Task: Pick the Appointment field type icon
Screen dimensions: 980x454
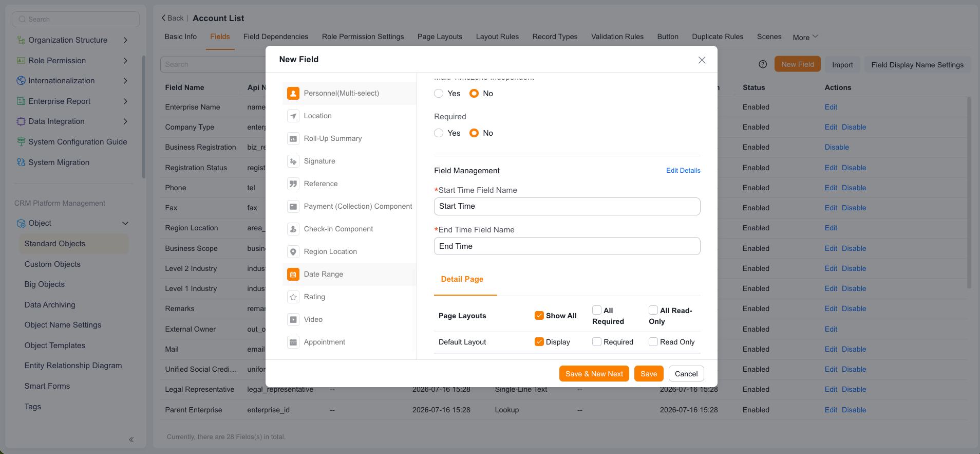Action: pyautogui.click(x=293, y=342)
